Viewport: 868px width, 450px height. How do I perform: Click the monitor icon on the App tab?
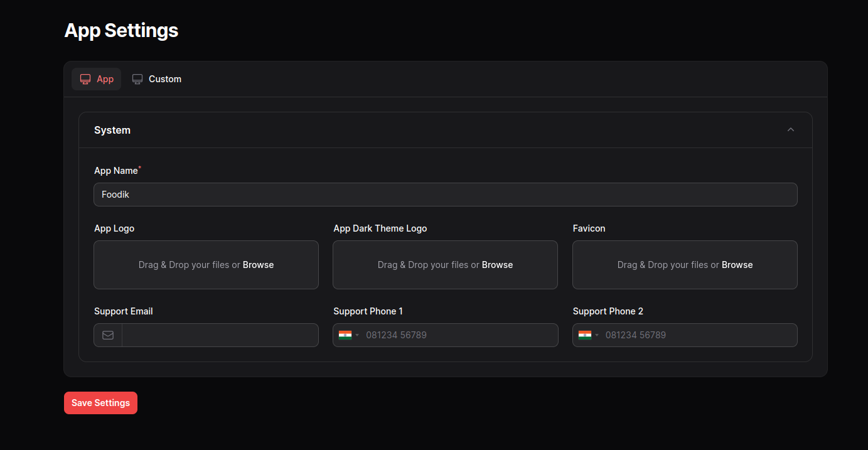[85, 78]
